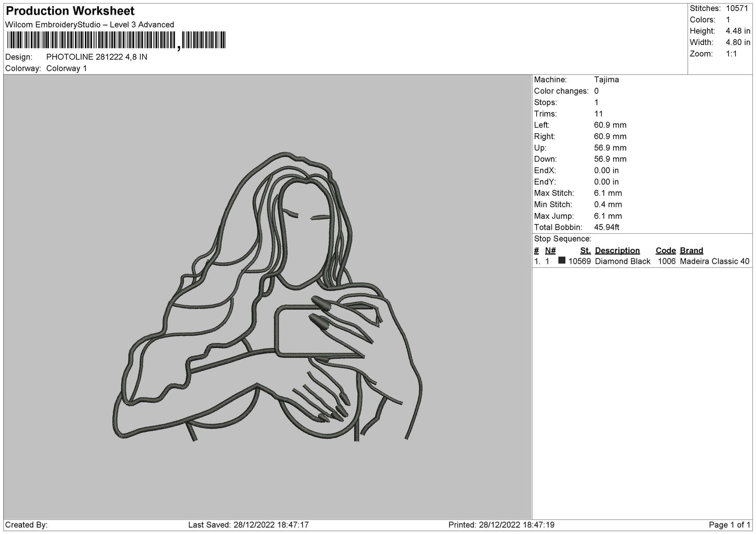Click the thread code 1006
Viewport: 756px width, 534px height.
click(665, 262)
